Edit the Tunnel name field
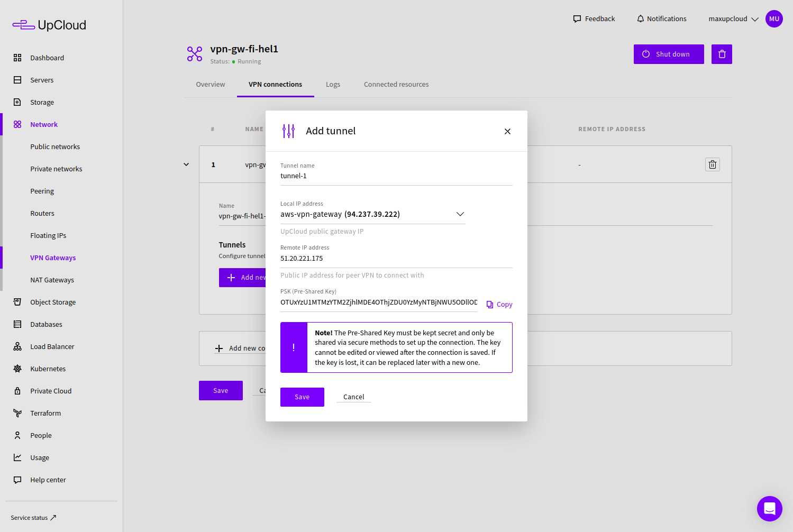Screen dimensions: 793x532 396,176
